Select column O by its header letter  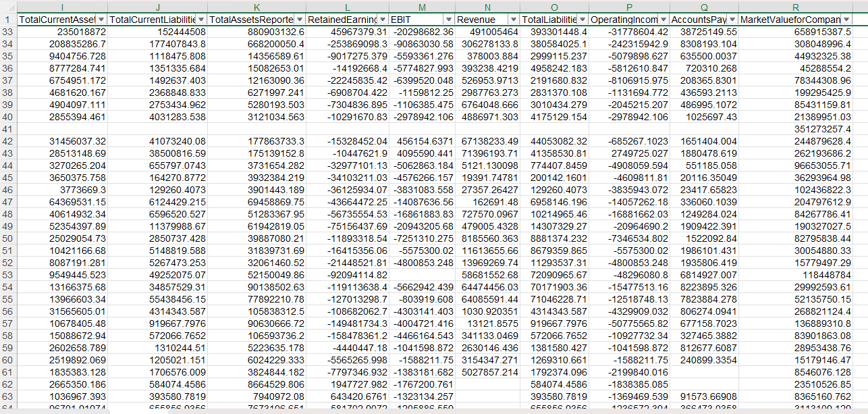tap(554, 7)
